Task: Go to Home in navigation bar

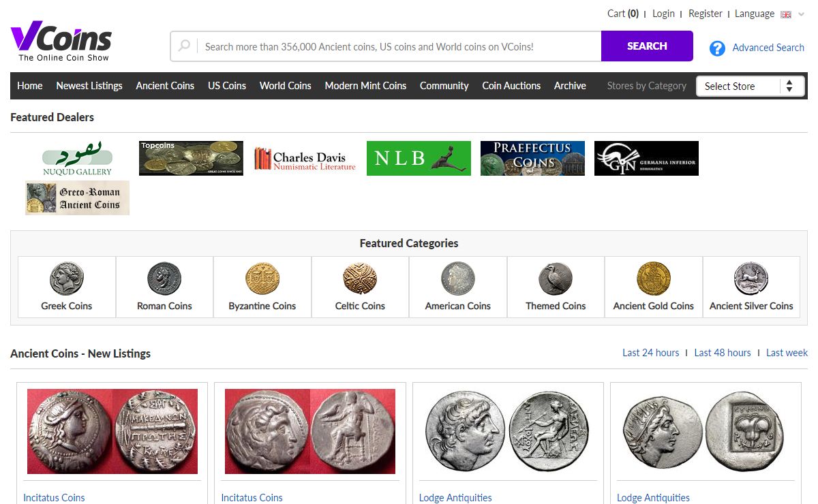Action: click(30, 86)
